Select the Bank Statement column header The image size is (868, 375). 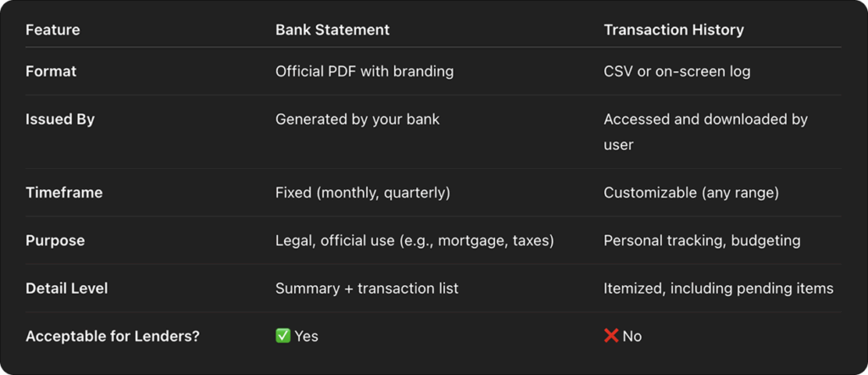pyautogui.click(x=332, y=30)
